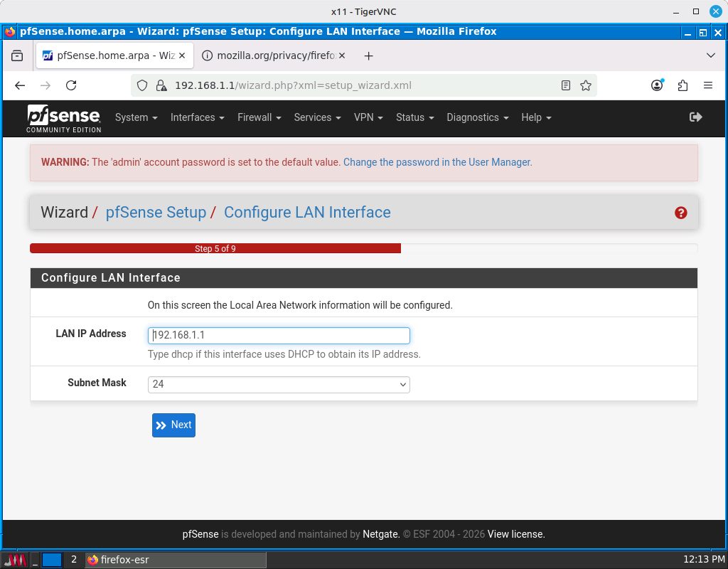Expand the Diagnostics menu
The width and height of the screenshot is (728, 569).
tap(477, 117)
